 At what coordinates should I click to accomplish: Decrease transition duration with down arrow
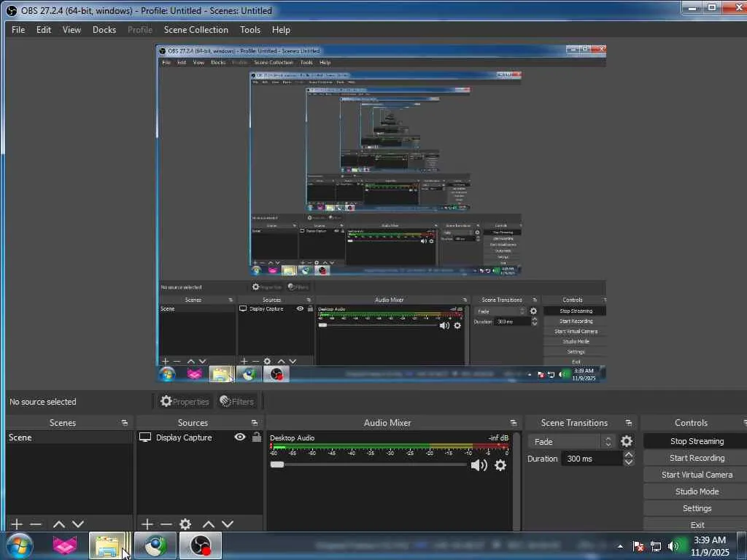pyautogui.click(x=628, y=462)
